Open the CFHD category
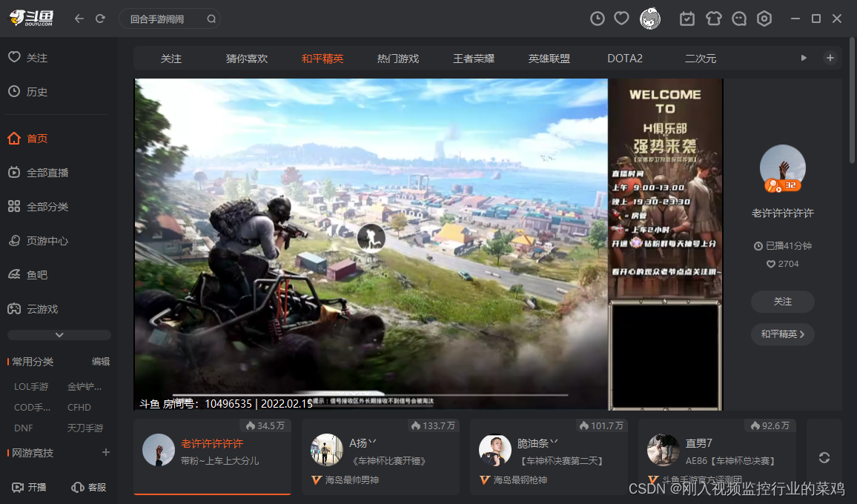The width and height of the screenshot is (857, 504). (x=79, y=407)
